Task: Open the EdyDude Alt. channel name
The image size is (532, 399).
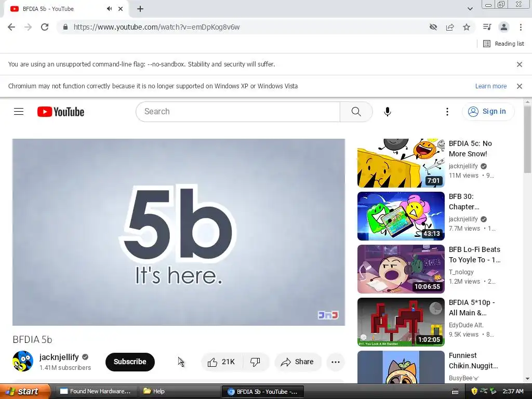Action: coord(466,325)
